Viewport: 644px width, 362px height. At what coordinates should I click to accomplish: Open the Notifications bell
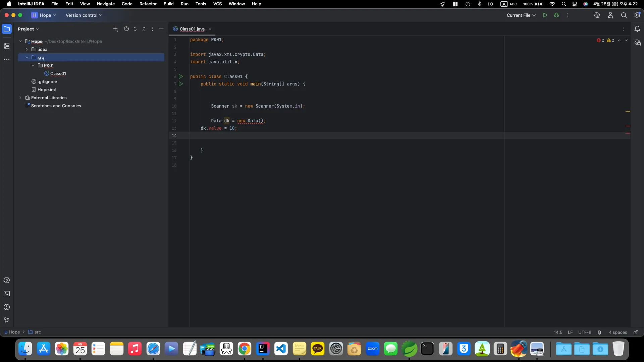click(637, 29)
